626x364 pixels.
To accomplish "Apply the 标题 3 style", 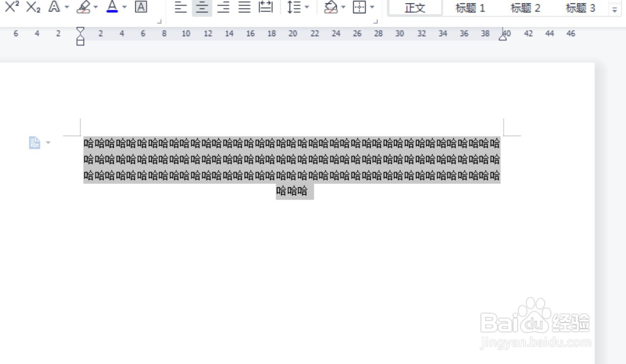I will 581,8.
